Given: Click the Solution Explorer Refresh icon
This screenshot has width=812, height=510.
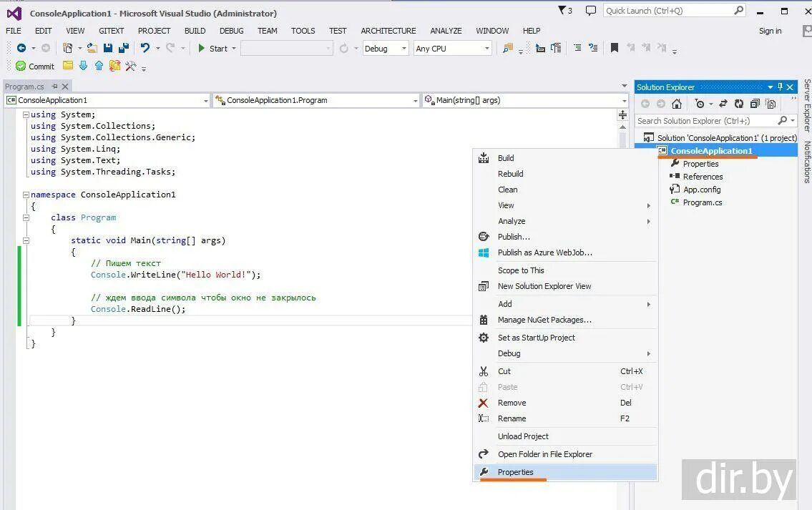Looking at the screenshot, I should coord(739,104).
